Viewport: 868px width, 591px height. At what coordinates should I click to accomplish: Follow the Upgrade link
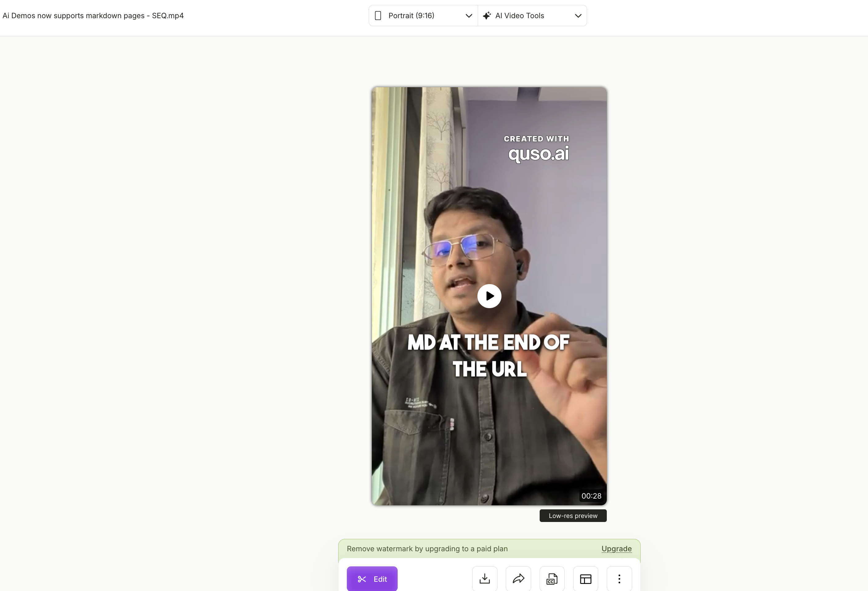tap(616, 548)
